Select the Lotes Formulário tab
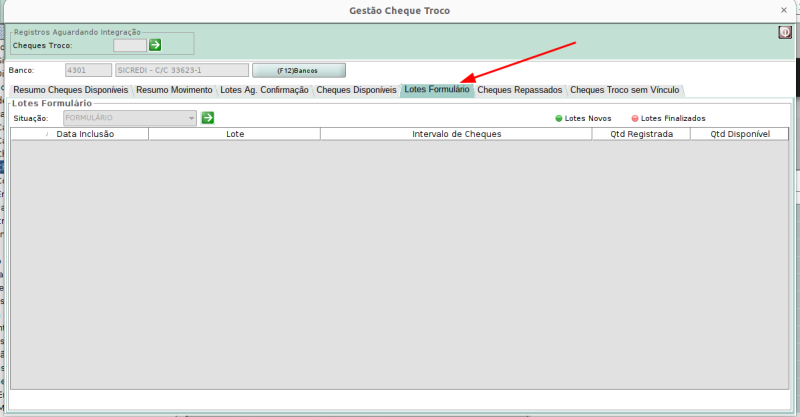Image resolution: width=800 pixels, height=417 pixels. pyautogui.click(x=436, y=90)
